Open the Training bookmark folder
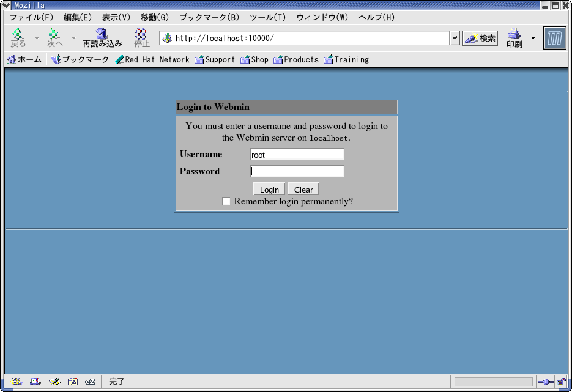572x392 pixels. click(x=346, y=59)
